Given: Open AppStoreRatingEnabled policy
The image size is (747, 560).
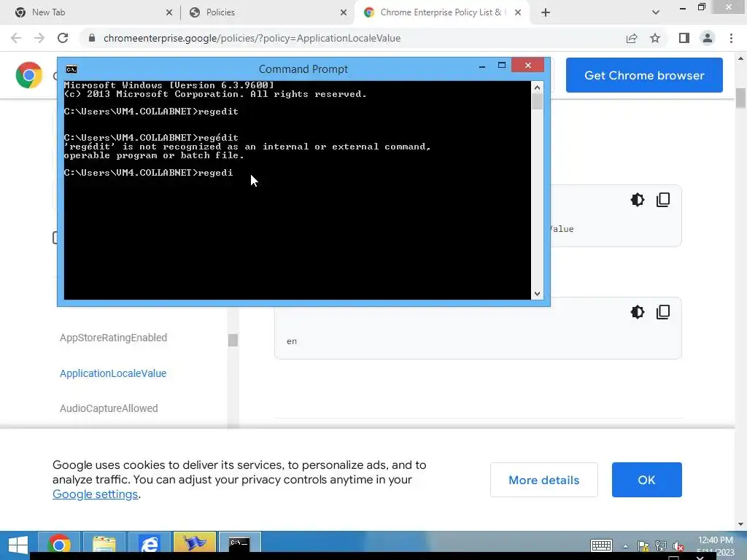Looking at the screenshot, I should tap(113, 338).
